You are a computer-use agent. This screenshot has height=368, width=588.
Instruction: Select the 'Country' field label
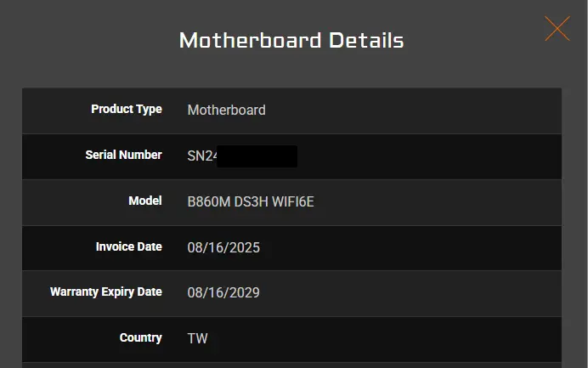pyautogui.click(x=140, y=337)
